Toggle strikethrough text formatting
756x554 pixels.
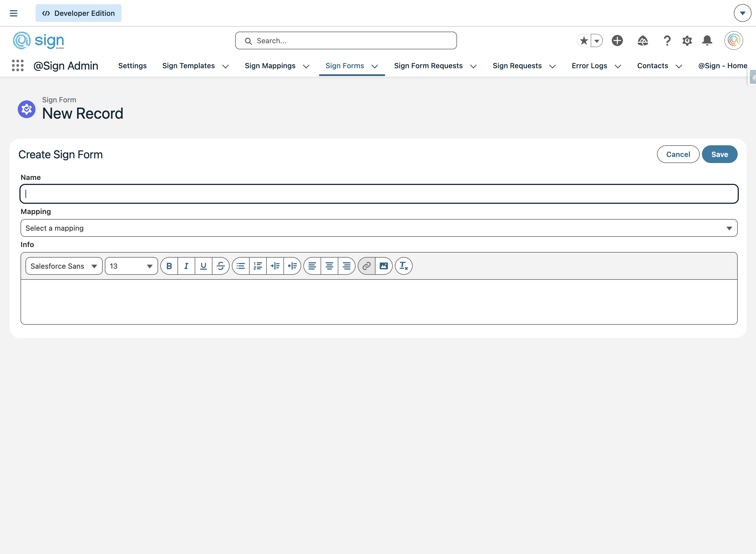click(x=221, y=266)
